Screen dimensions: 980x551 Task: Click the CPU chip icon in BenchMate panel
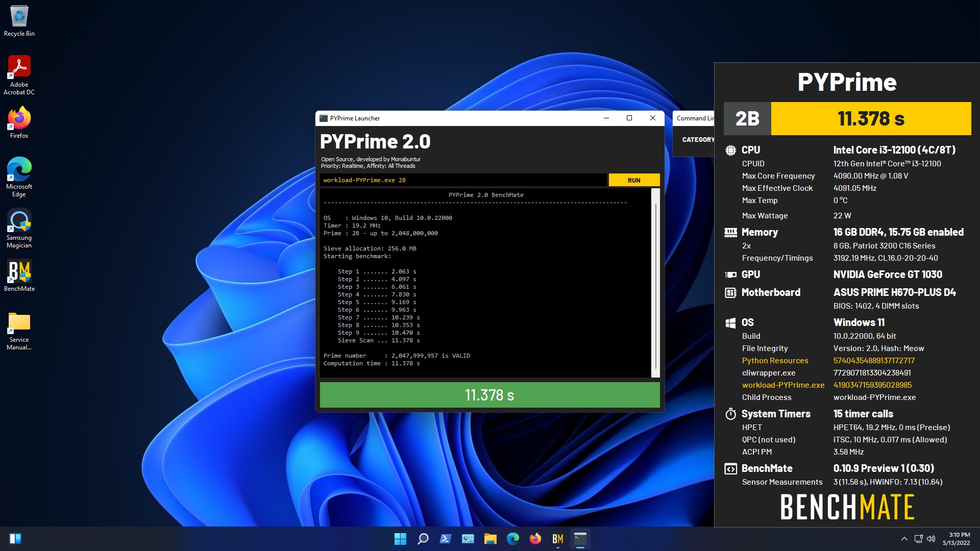tap(730, 151)
